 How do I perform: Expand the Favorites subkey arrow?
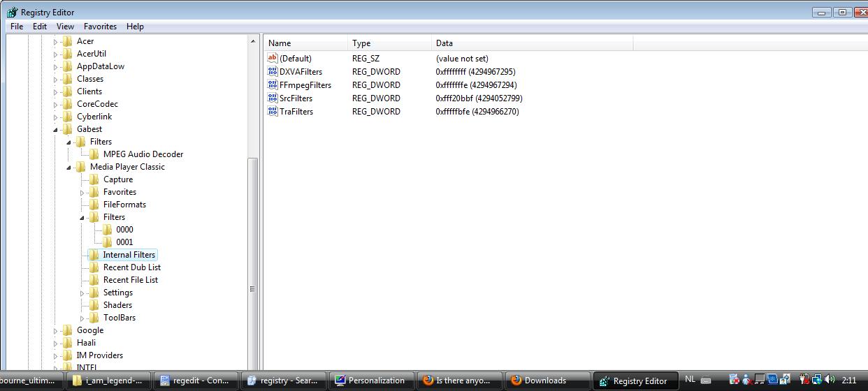[x=82, y=193]
